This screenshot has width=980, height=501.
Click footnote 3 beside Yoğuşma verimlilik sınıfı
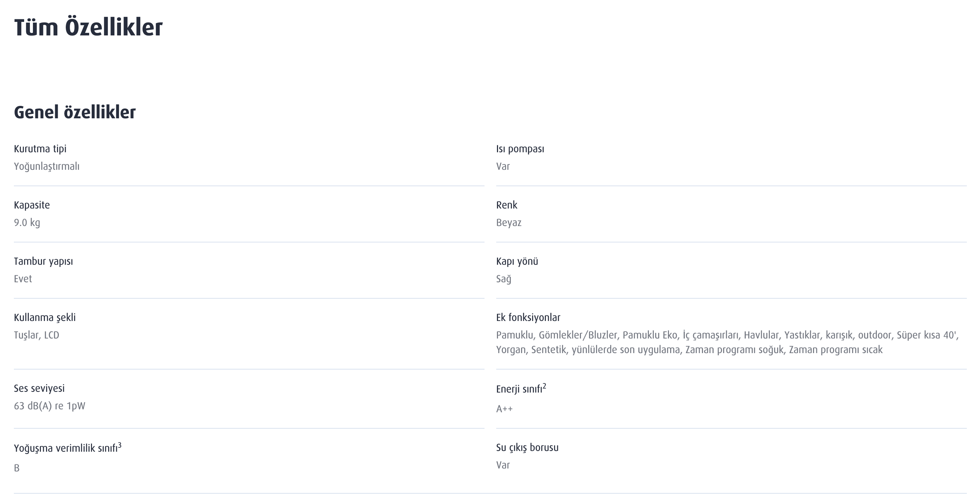point(119,445)
